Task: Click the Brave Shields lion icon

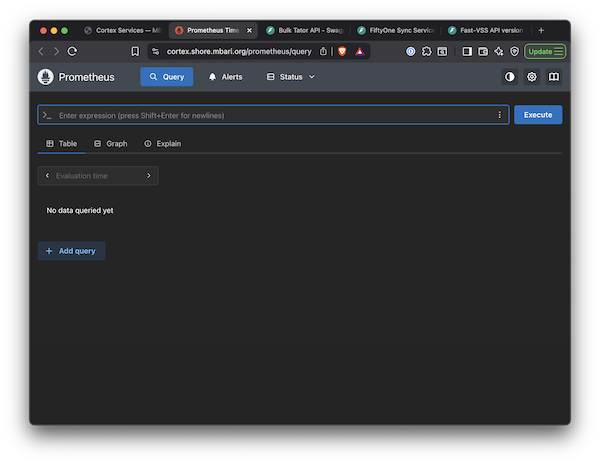Action: point(342,51)
